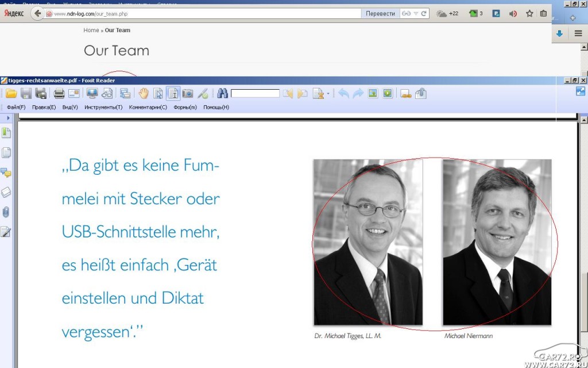Click the Save As double-floppy icon
This screenshot has width=588, height=368.
[x=41, y=94]
